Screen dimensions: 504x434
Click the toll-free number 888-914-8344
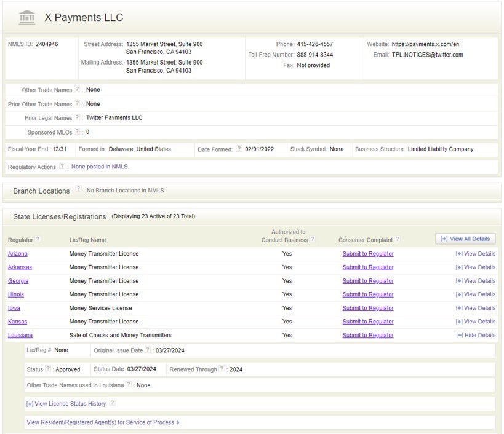[x=315, y=55]
